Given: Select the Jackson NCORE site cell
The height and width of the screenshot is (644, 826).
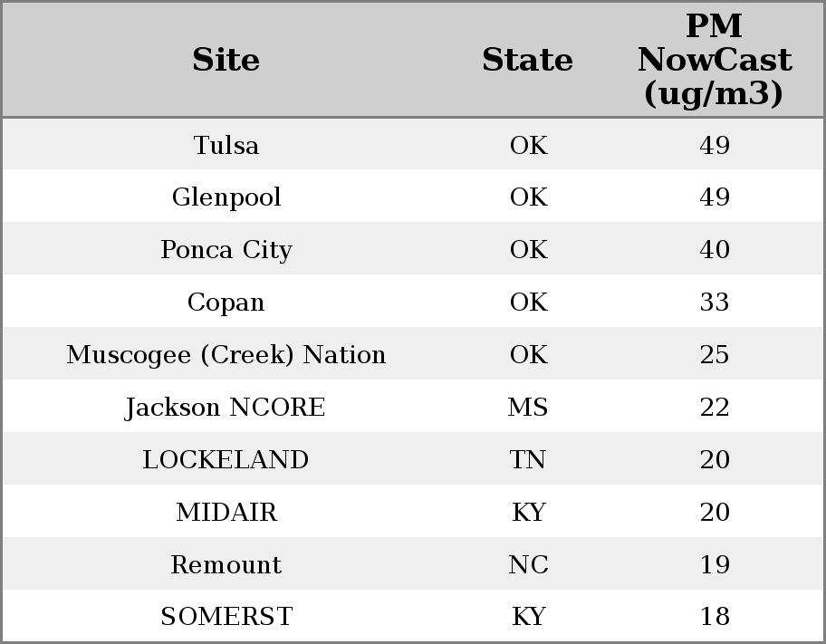Looking at the screenshot, I should pyautogui.click(x=226, y=408).
